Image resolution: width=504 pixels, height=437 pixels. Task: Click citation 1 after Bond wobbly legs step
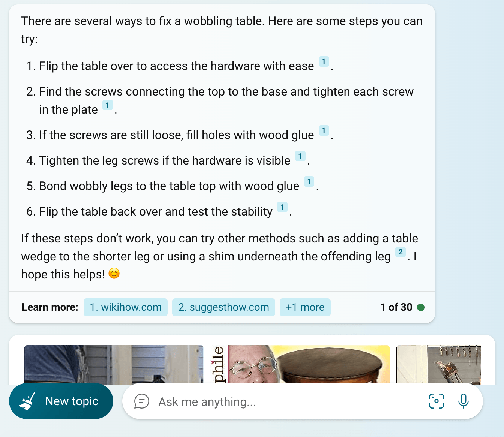(309, 181)
